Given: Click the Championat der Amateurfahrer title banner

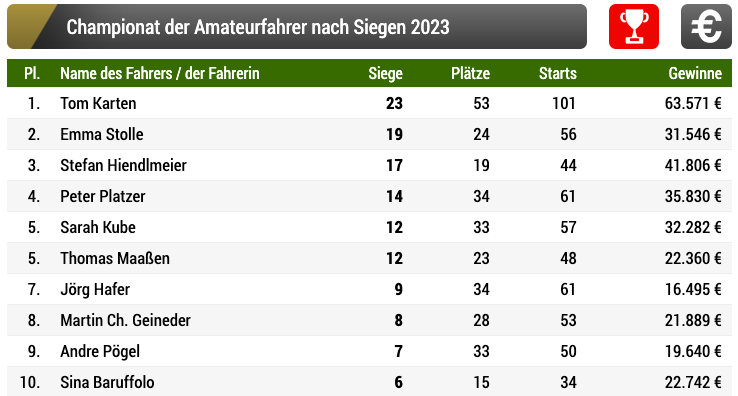Looking at the screenshot, I should click(x=297, y=26).
